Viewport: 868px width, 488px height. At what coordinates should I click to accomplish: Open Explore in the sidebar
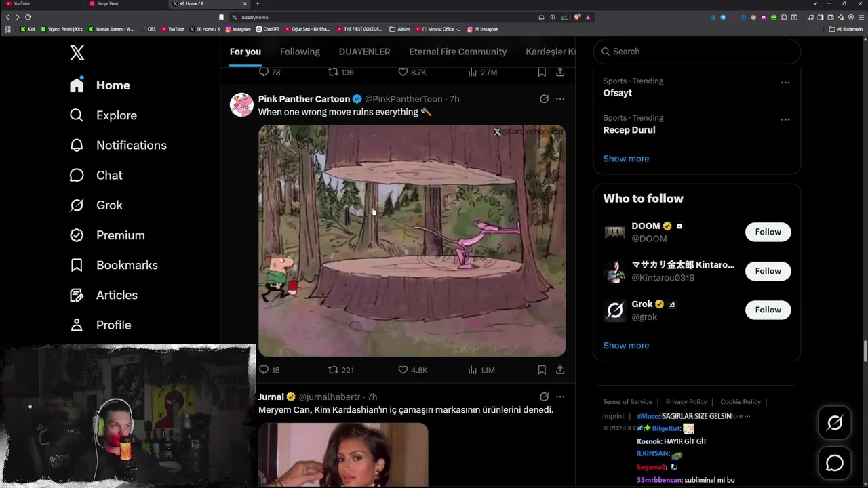tap(103, 115)
